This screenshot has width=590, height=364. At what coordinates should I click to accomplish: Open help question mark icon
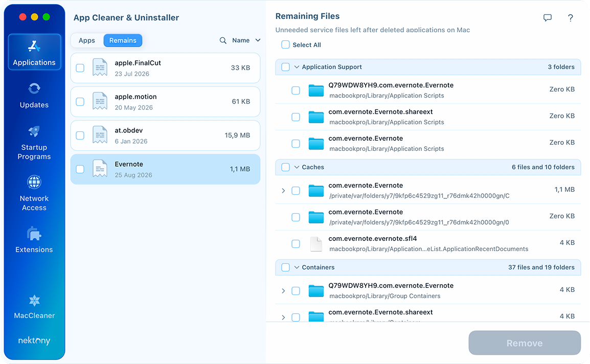(571, 18)
